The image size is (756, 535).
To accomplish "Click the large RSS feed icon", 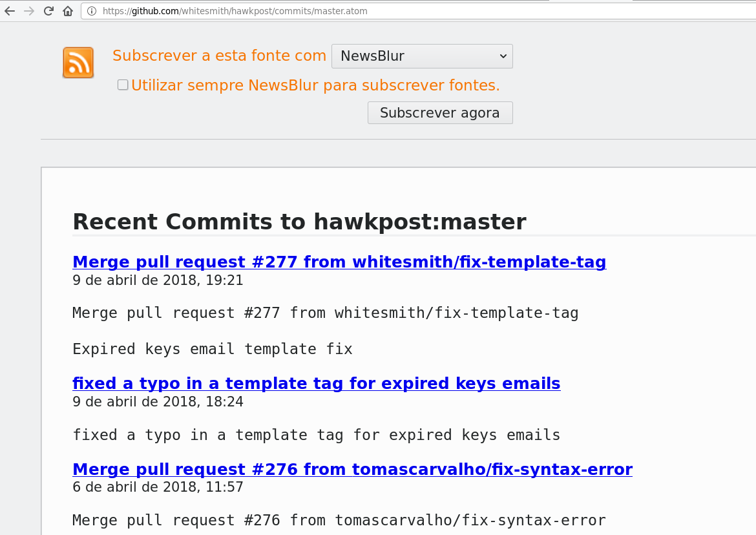I will pos(78,62).
